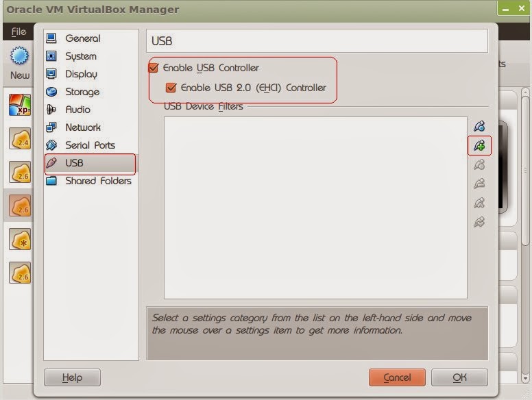This screenshot has height=400, width=532.
Task: Click the General monitor icon in sidebar
Action: click(51, 38)
